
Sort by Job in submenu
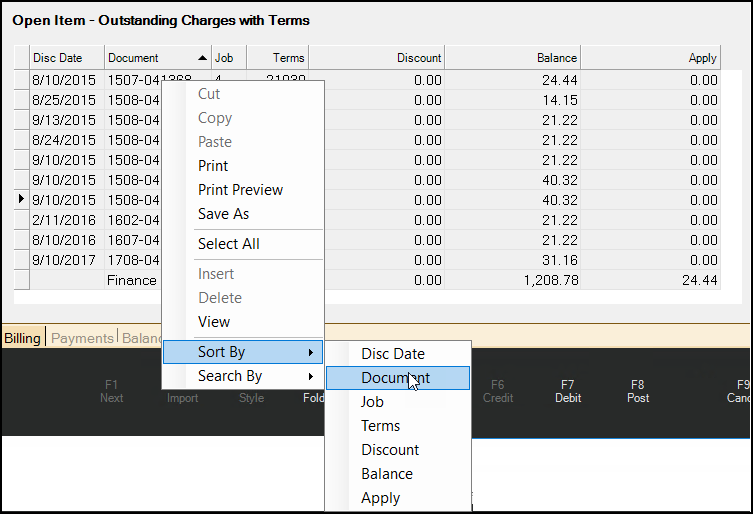pos(372,401)
